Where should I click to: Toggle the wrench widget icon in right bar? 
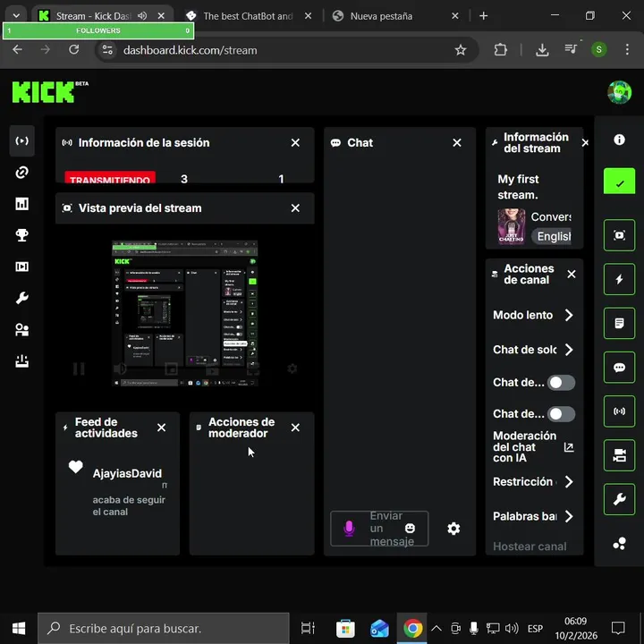point(619,499)
